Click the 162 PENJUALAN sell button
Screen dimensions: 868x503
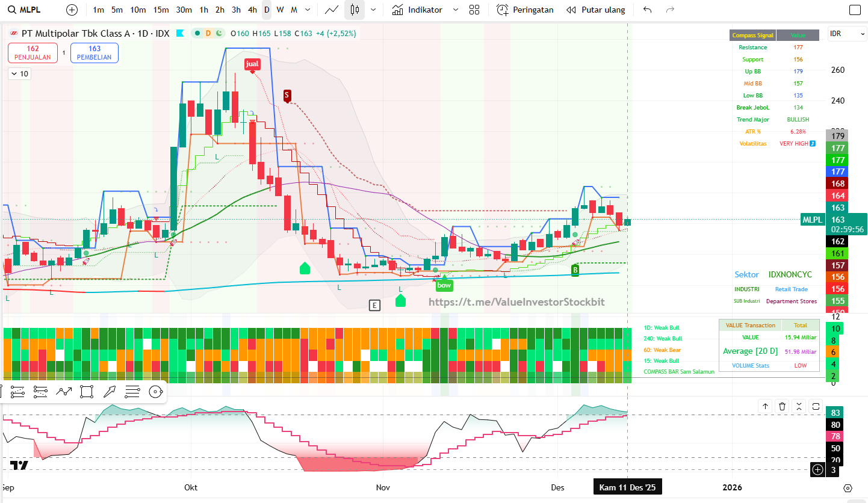[33, 53]
